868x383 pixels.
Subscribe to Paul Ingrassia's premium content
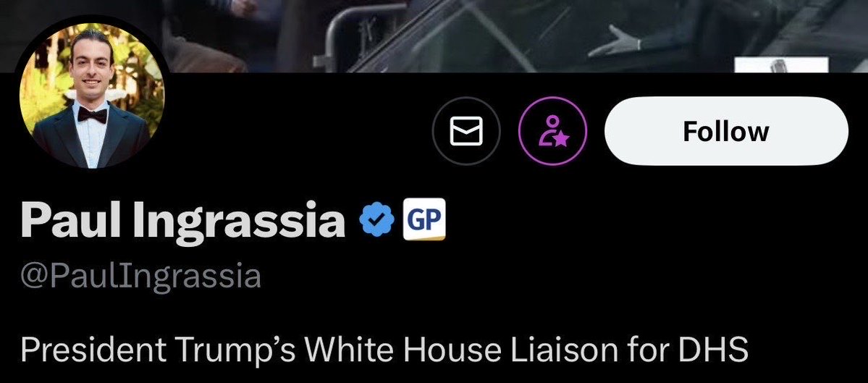552,131
